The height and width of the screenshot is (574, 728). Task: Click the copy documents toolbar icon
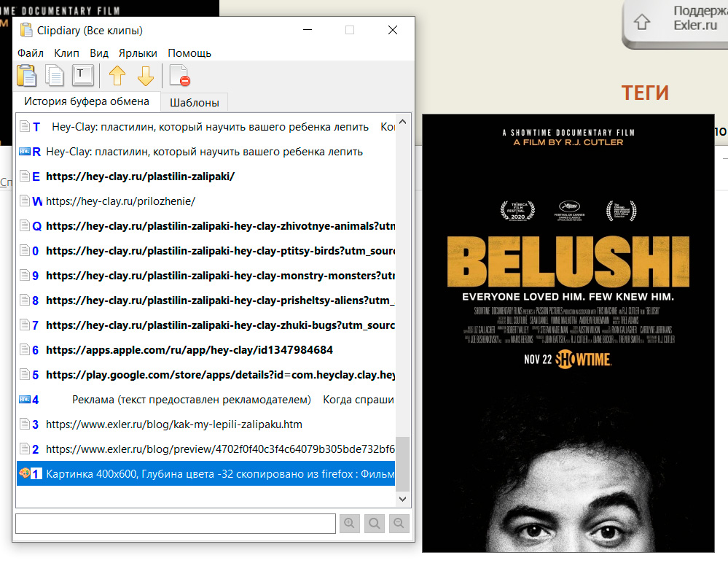pos(55,76)
